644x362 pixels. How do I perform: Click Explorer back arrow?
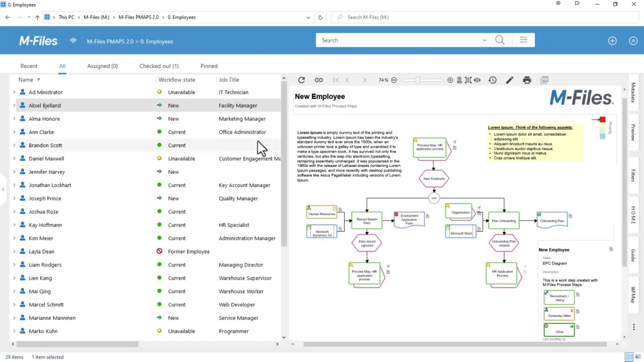point(8,17)
